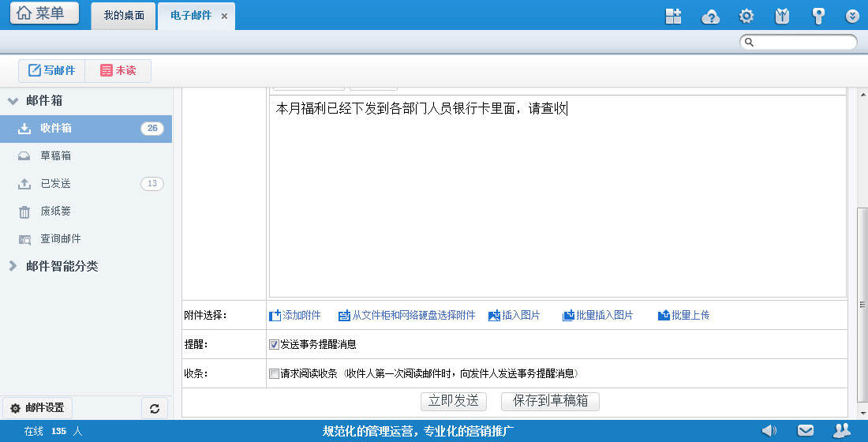Open the cloud help icon
The width and height of the screenshot is (868, 442).
710,16
